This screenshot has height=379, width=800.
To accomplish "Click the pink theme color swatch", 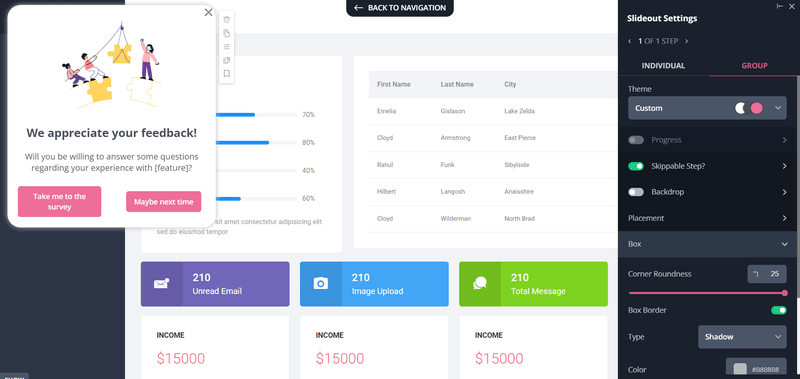I will point(757,108).
